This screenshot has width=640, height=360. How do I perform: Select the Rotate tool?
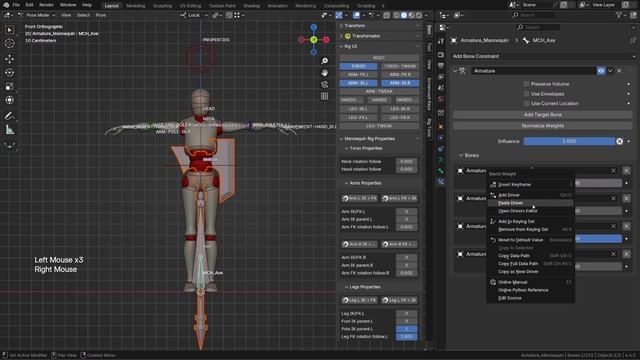[10, 73]
